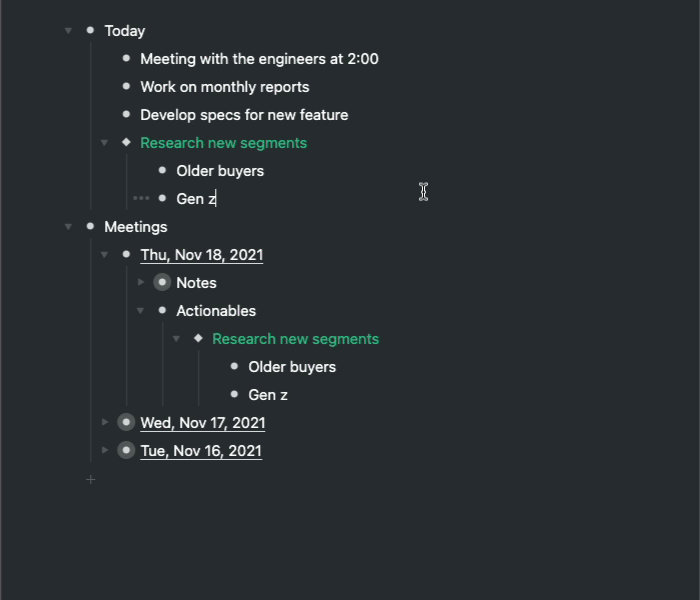The width and height of the screenshot is (700, 600).
Task: Click the circled bullet of Wed, Nov 17, 2021
Action: pyautogui.click(x=126, y=423)
